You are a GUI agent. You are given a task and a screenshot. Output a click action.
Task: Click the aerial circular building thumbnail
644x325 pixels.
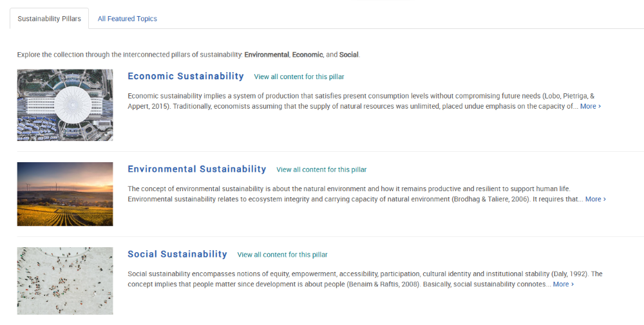[x=65, y=105]
